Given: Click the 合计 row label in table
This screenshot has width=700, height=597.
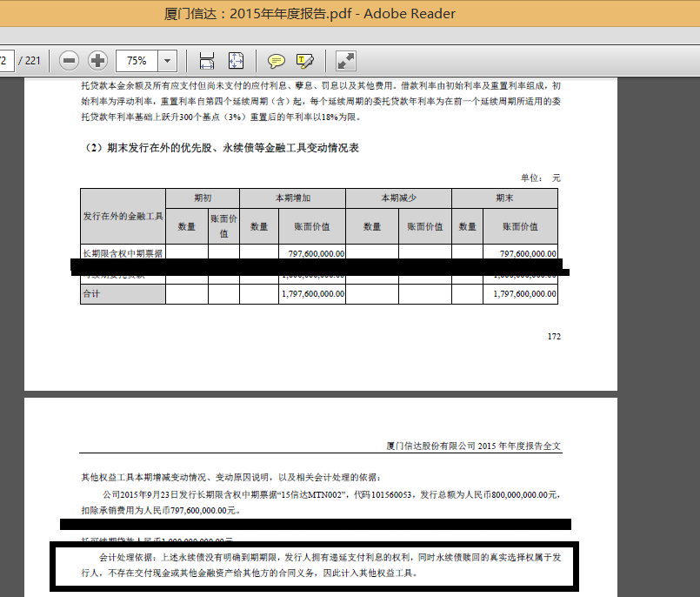Looking at the screenshot, I should pos(91,294).
